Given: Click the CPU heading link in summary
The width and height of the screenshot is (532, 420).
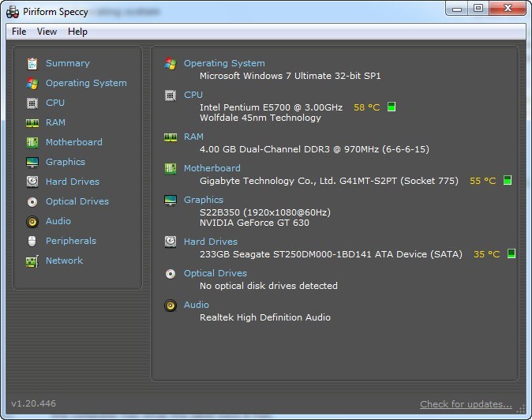Looking at the screenshot, I should 193,95.
